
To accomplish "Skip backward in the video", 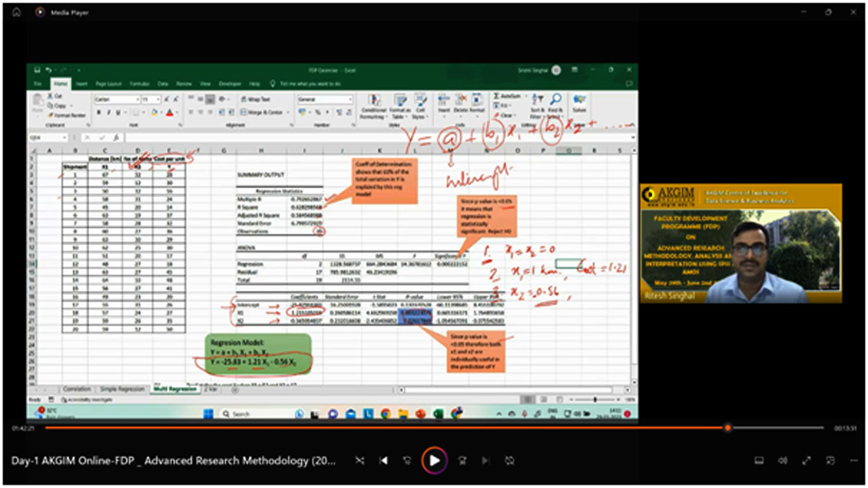I will [407, 461].
